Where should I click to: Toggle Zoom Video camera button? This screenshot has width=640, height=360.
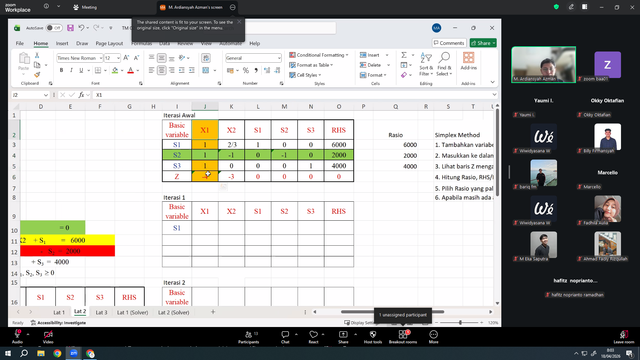pyautogui.click(x=48, y=337)
